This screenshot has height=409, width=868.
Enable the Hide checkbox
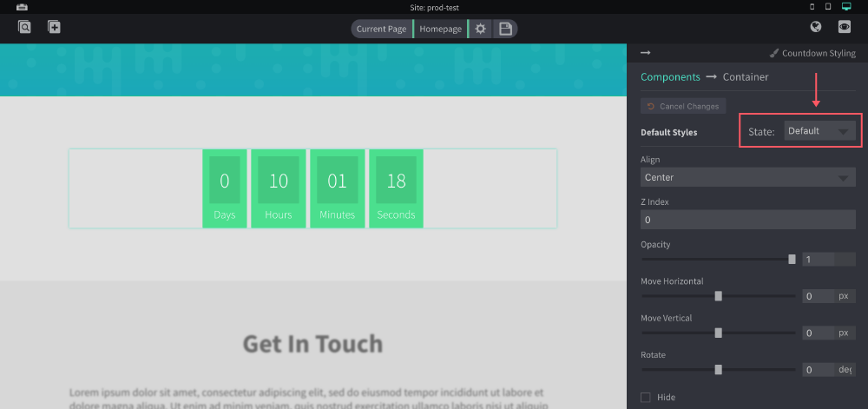pos(646,397)
